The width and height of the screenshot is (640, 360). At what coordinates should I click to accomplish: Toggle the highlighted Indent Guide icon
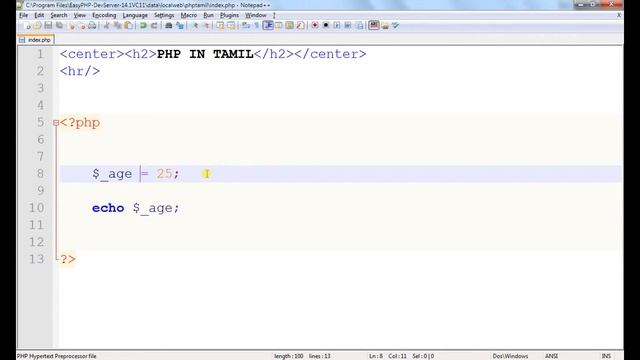[268, 26]
